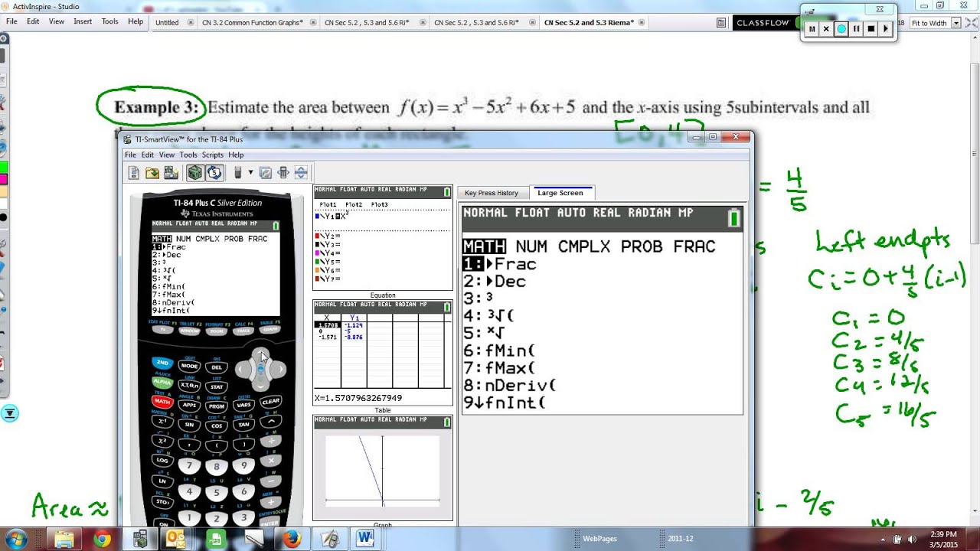Open Scripts menu in TI-SmartView

pos(212,155)
